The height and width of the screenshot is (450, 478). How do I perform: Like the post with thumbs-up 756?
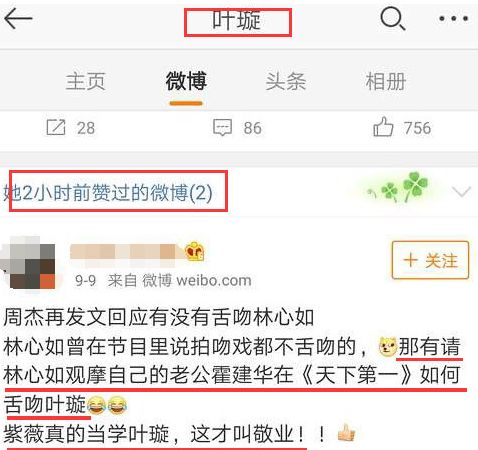383,127
